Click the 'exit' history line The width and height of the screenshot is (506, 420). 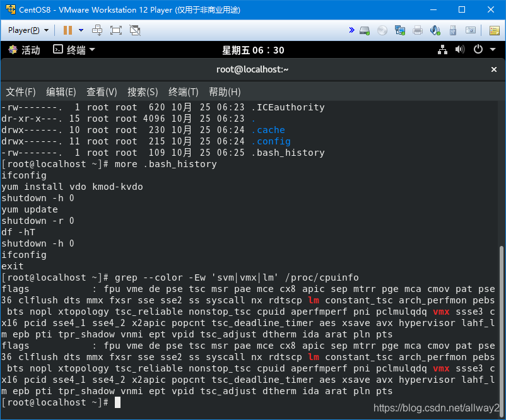click(12, 266)
